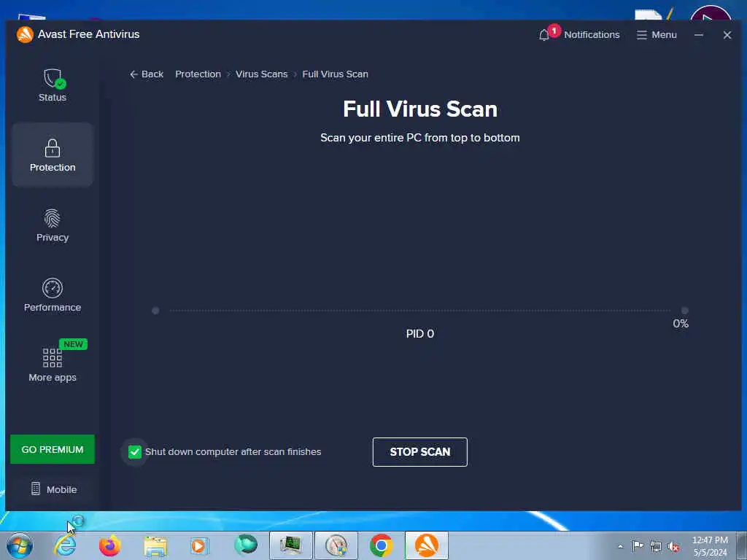
Task: Open More apps grid icon
Action: (x=53, y=358)
